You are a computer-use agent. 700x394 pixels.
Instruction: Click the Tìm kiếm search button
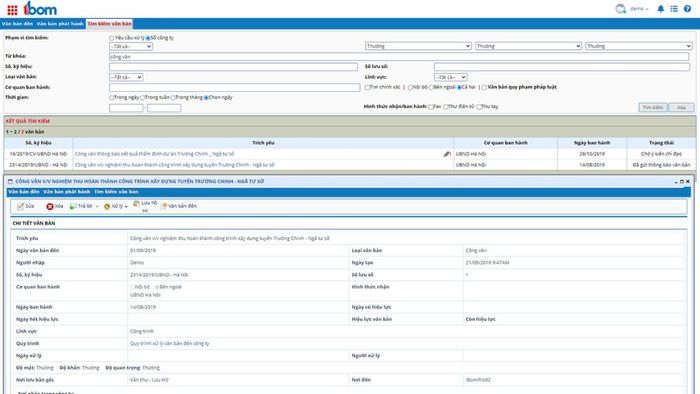pyautogui.click(x=653, y=108)
